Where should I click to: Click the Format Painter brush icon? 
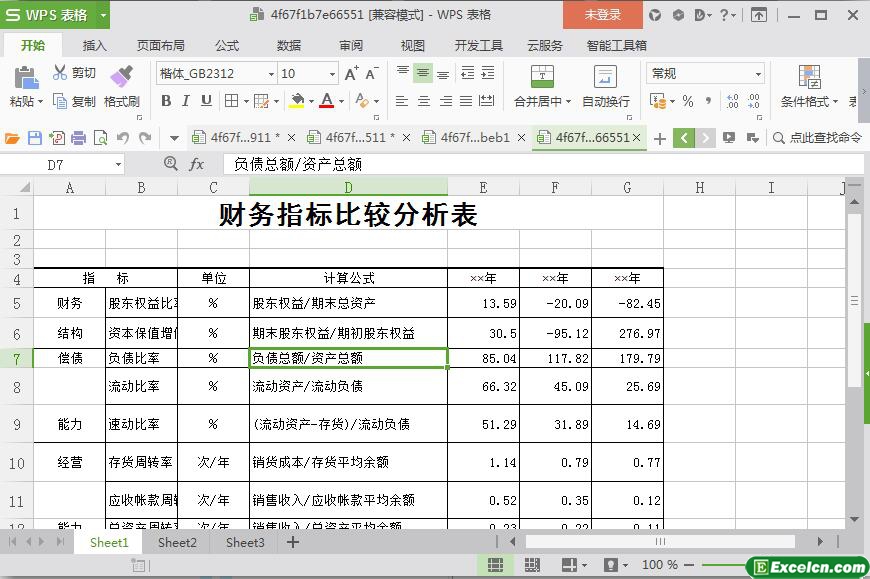(x=121, y=77)
